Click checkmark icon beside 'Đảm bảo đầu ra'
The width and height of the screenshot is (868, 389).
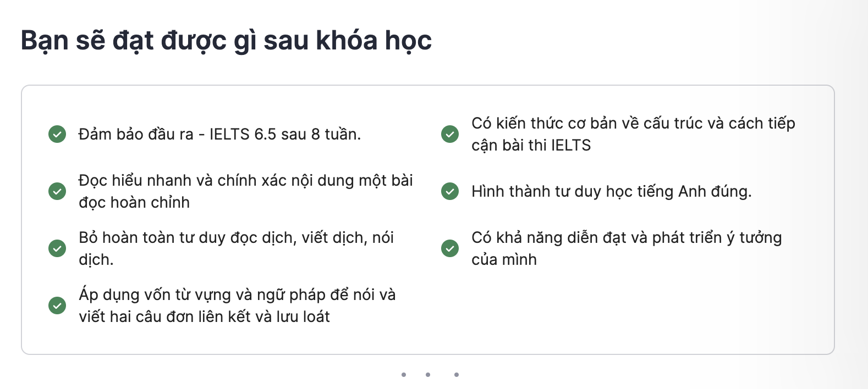pos(57,134)
